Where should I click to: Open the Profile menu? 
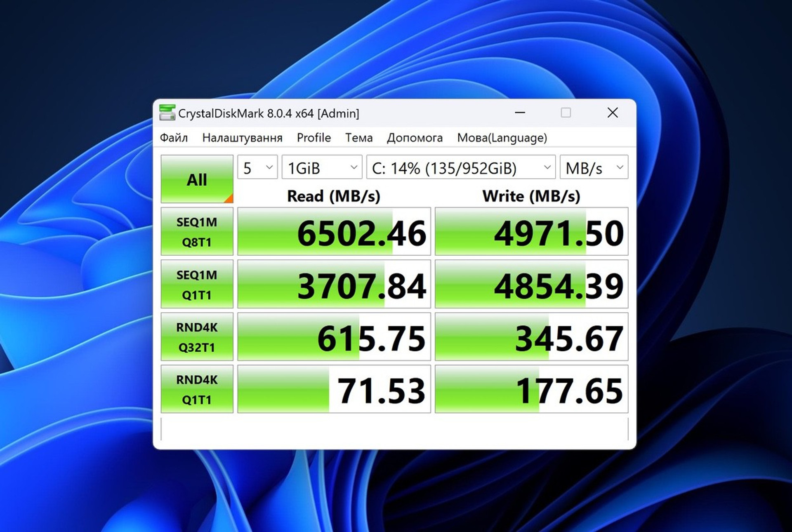point(313,138)
